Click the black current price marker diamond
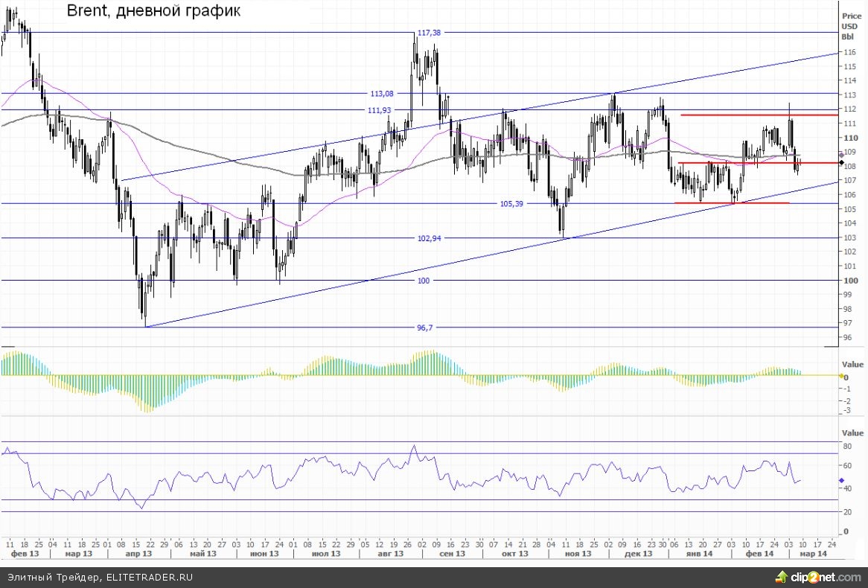Viewport: 868px width, 588px height. coord(841,162)
